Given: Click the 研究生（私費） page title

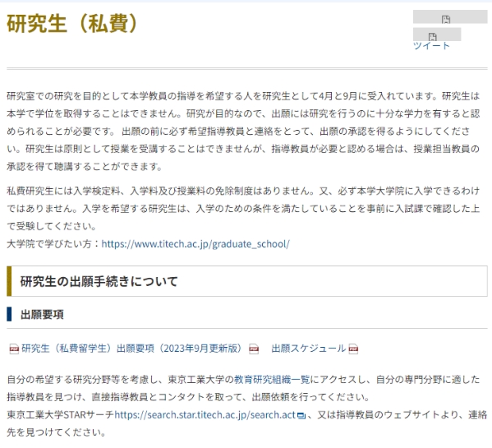Looking at the screenshot, I should tap(72, 24).
